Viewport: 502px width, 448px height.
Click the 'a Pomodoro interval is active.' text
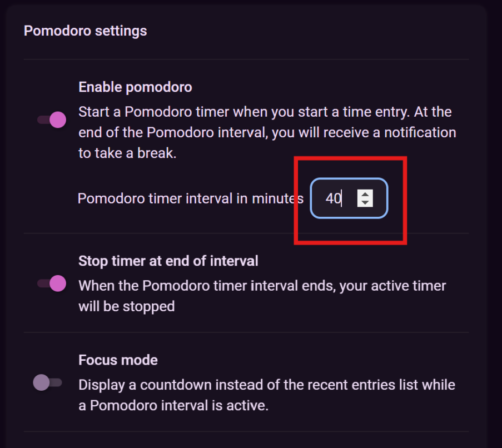(x=173, y=405)
